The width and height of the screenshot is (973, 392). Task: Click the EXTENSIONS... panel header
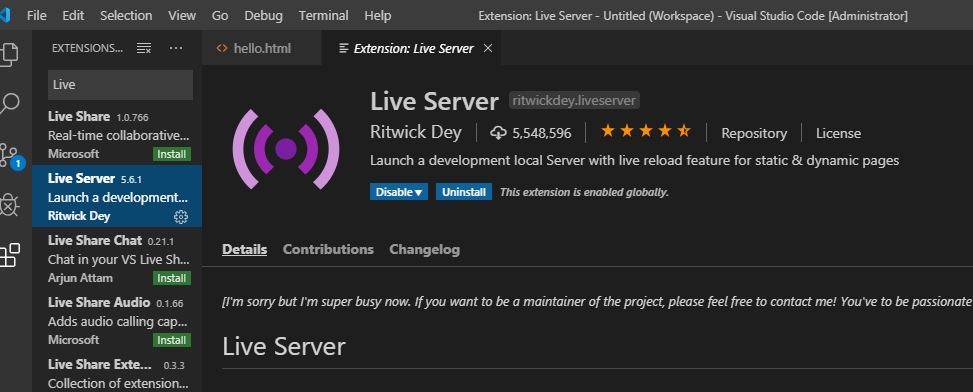coord(87,48)
